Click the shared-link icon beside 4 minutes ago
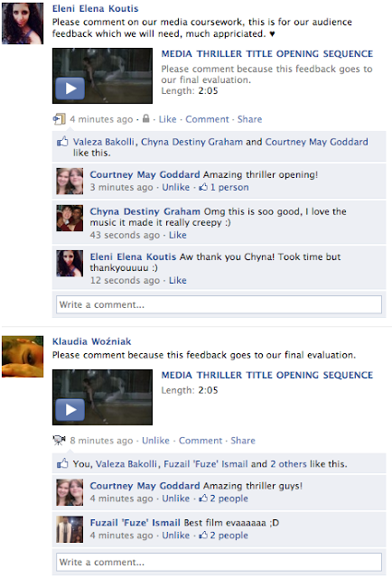392x578 pixels. pos(59,119)
